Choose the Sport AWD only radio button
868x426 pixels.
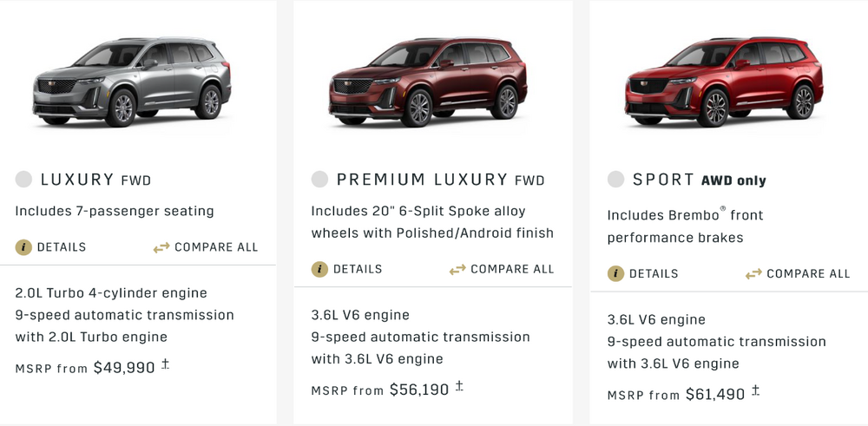coord(615,180)
